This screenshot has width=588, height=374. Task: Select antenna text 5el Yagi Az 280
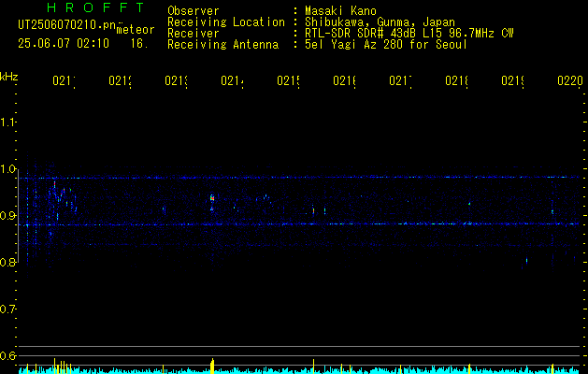(x=355, y=45)
